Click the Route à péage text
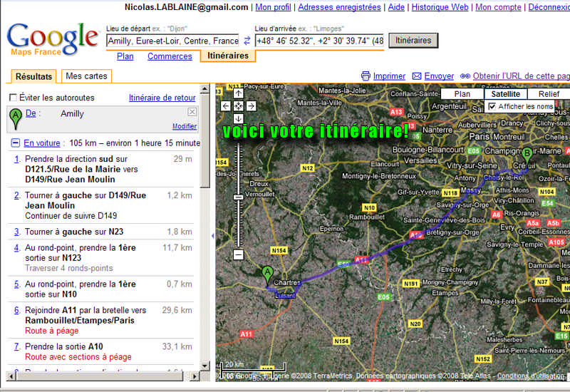Screen dimensions: 570x392 (x=51, y=331)
